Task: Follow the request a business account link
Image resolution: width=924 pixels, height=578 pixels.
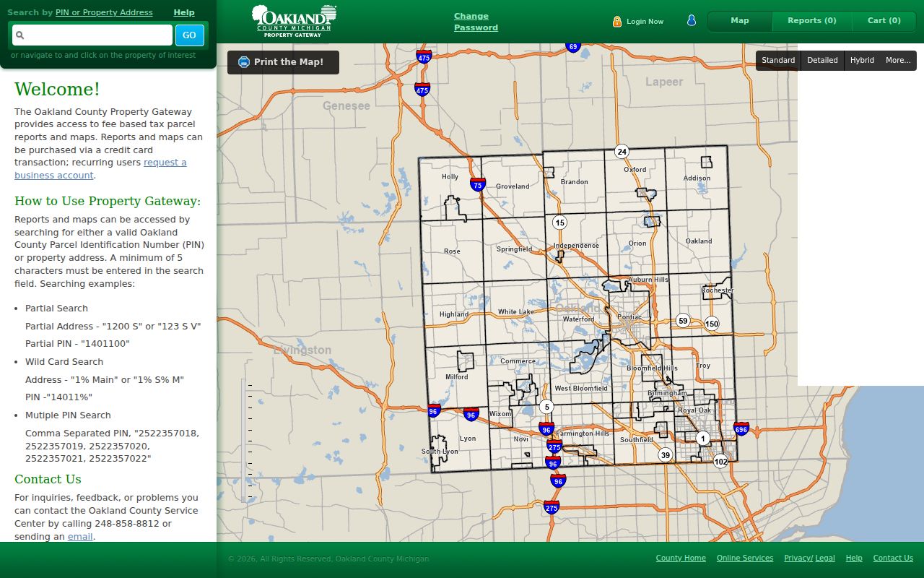Action: [100, 169]
